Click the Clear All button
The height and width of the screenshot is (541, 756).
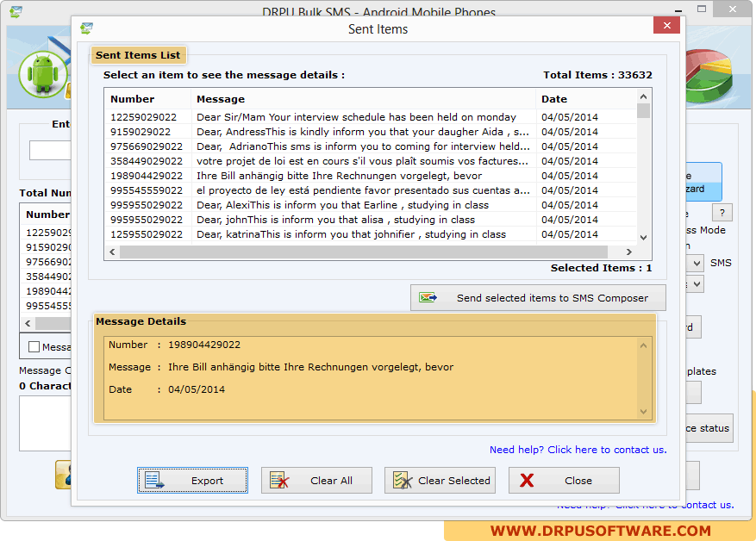coord(316,481)
